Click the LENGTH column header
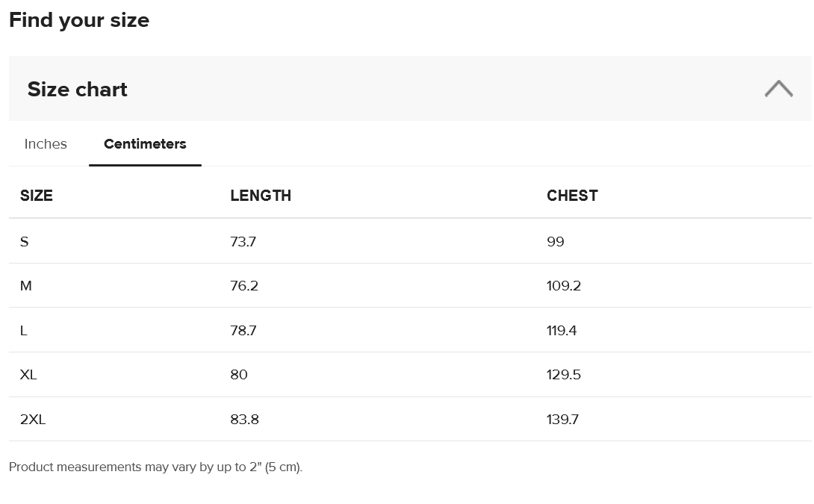 coord(261,196)
